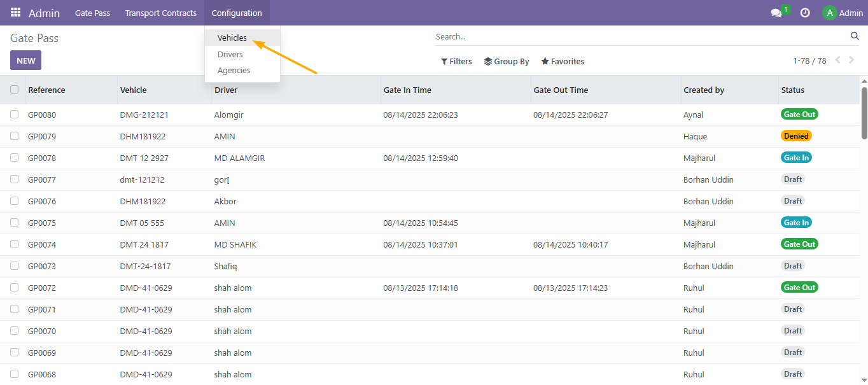
Task: Open the Favorites dropdown
Action: point(563,62)
